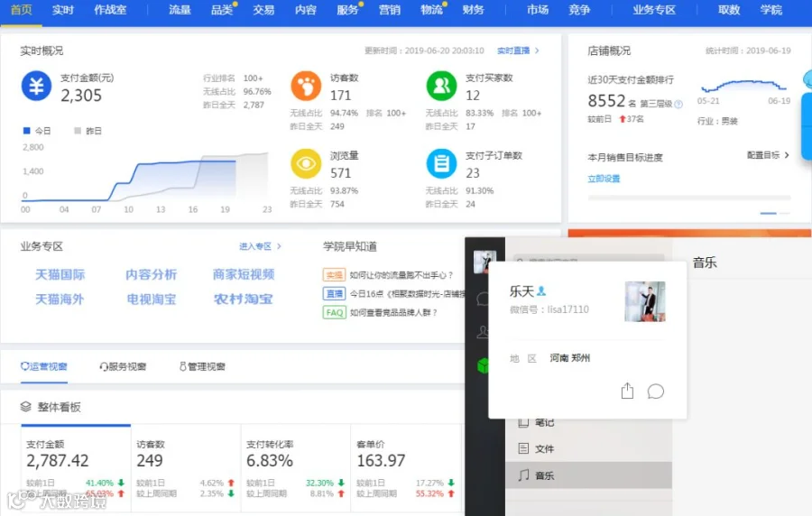Click the green paying buyers icon

[441, 86]
